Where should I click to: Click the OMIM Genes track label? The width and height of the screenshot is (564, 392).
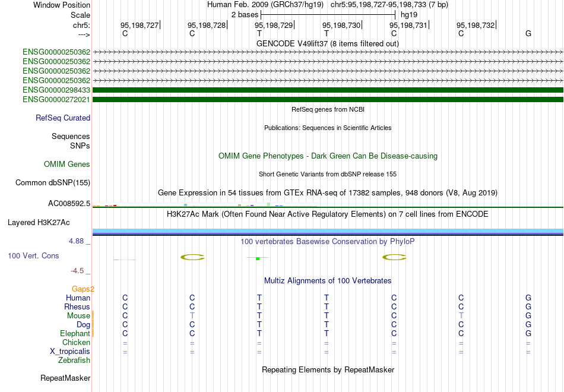67,164
